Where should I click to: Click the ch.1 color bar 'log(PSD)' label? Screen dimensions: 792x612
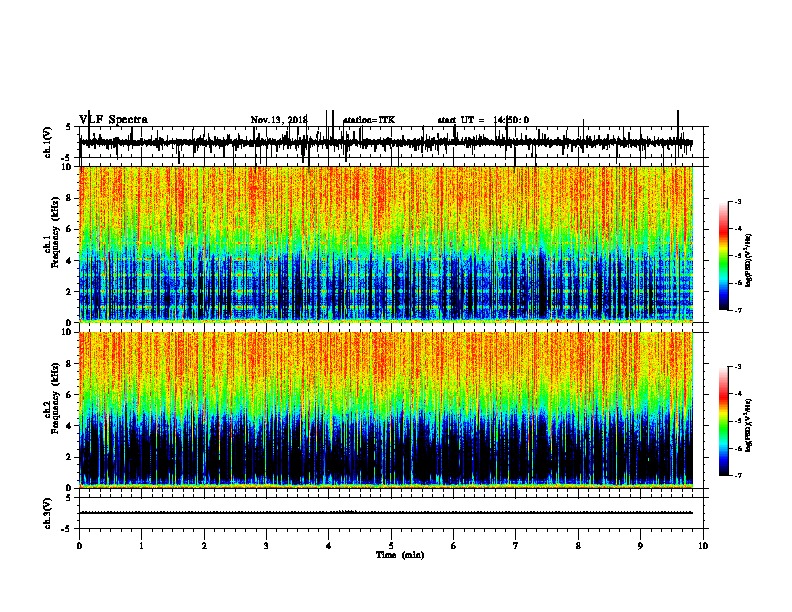point(749,261)
